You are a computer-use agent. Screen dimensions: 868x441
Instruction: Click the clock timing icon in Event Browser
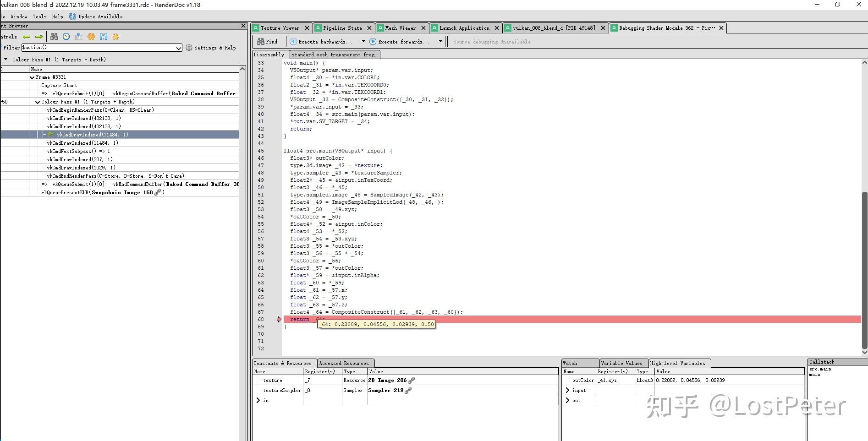click(x=66, y=37)
